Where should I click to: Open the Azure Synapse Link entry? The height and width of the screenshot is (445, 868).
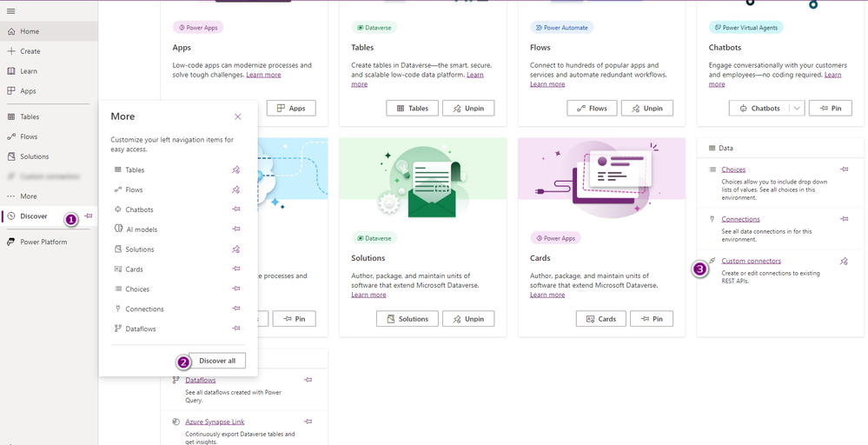[x=215, y=422]
